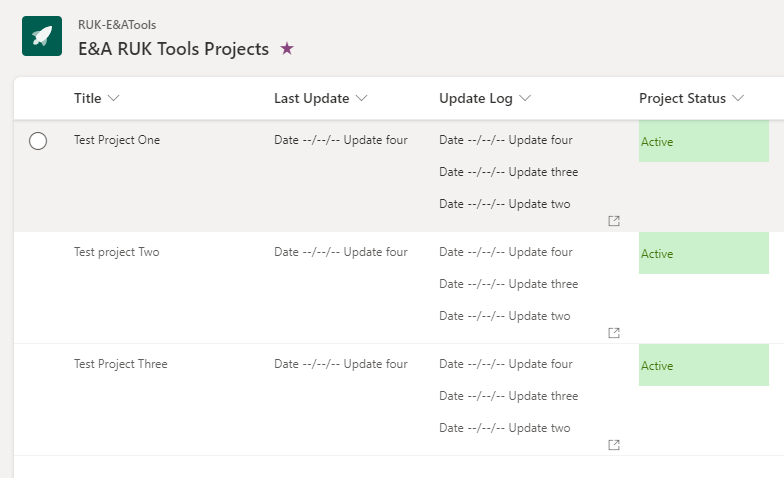784x478 pixels.
Task: Open expand icon in Test Project Three update log
Action: [614, 445]
